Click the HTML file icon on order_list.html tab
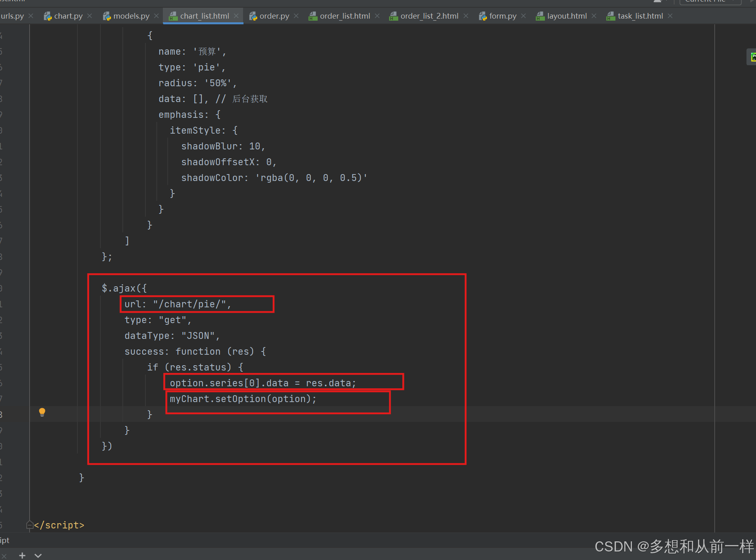 tap(313, 16)
